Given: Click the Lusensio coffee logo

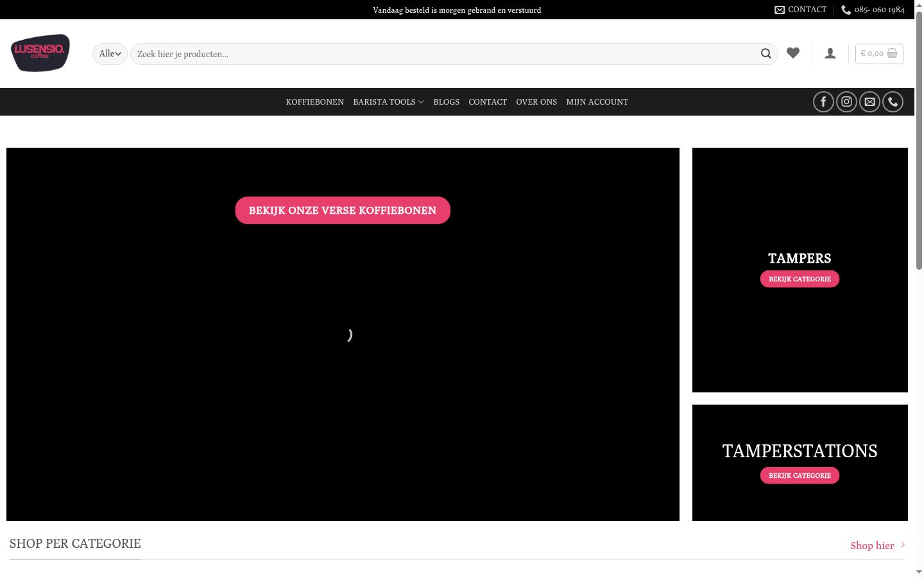Looking at the screenshot, I should 40,53.
